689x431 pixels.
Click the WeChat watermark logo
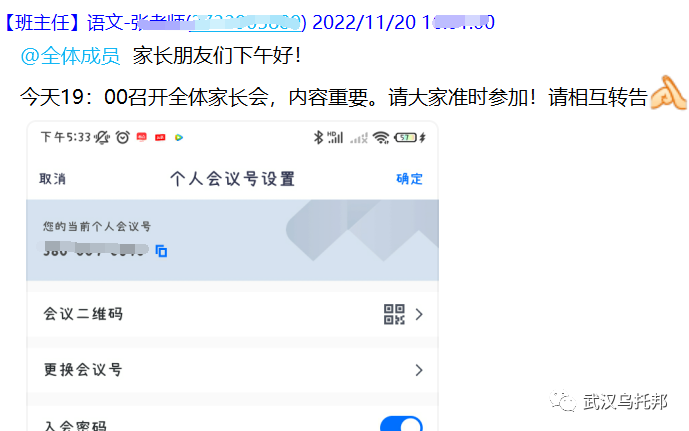click(562, 401)
